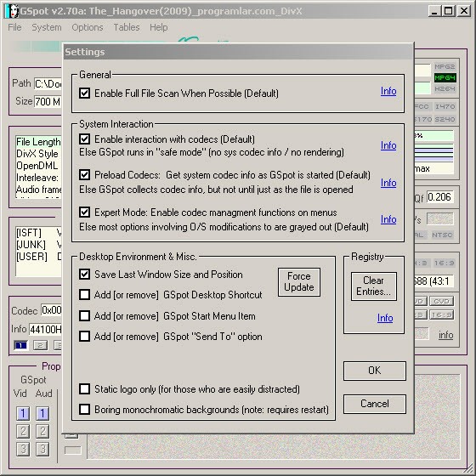The height and width of the screenshot is (476, 476).
Task: Check Add GSpot Start Menu Item
Action: pyautogui.click(x=84, y=315)
